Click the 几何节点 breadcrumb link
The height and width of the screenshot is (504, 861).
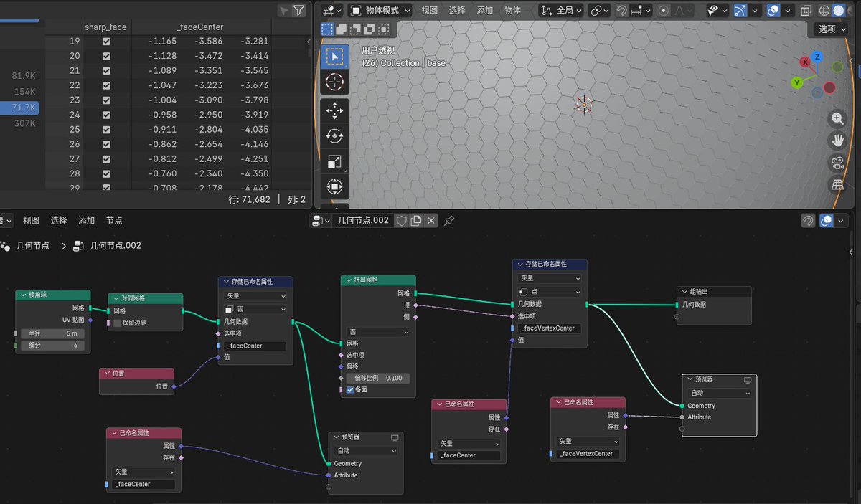[34, 245]
